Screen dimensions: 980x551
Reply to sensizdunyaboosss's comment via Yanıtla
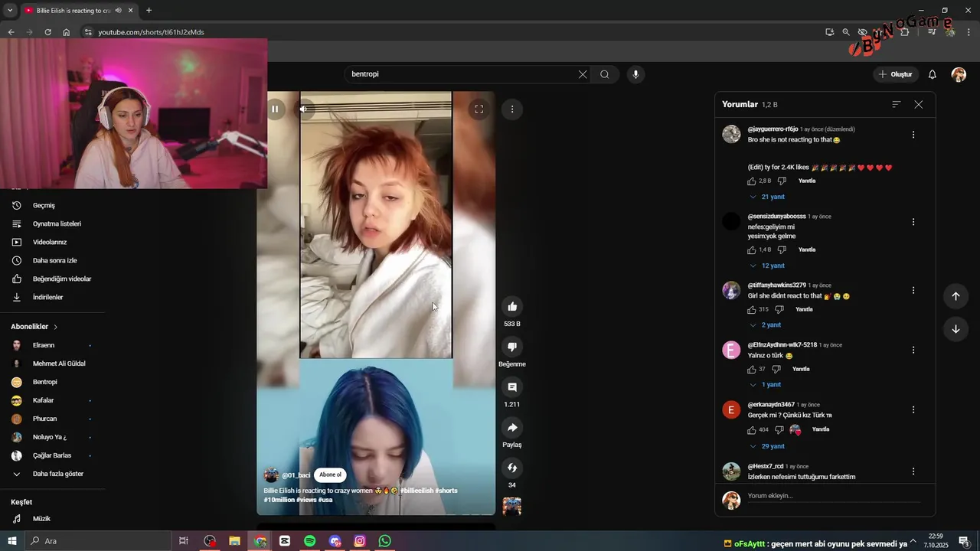click(x=807, y=249)
